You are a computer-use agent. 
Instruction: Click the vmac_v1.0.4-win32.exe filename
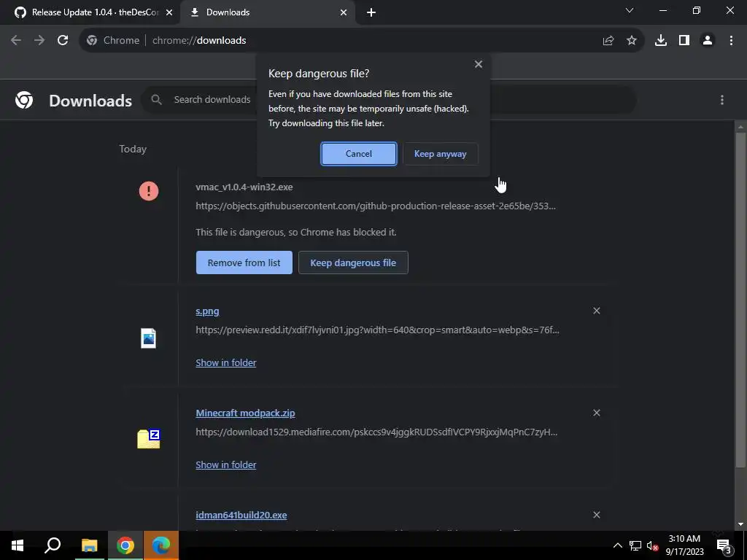(x=244, y=187)
